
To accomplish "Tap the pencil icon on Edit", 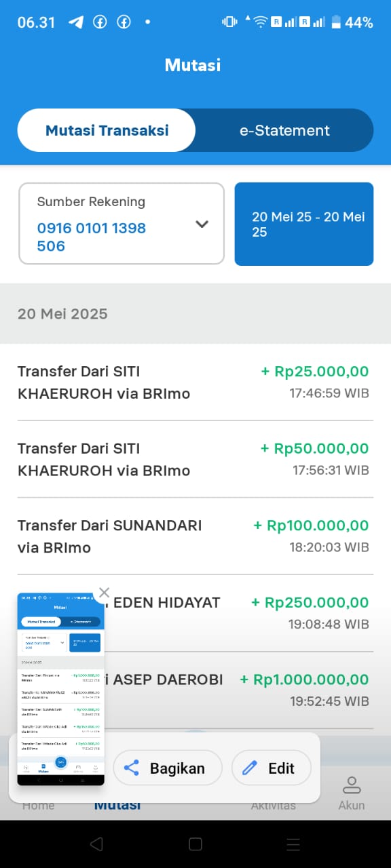I will 250,768.
